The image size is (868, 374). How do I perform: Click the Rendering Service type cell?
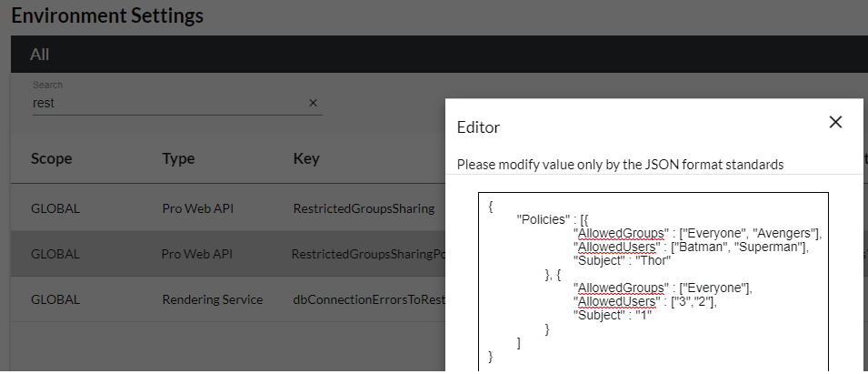(213, 299)
